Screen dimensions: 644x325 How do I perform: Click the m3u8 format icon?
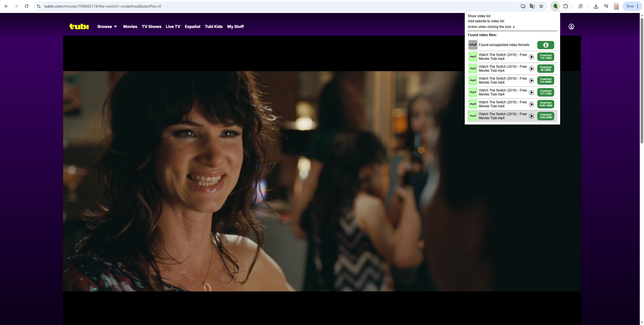tap(473, 45)
